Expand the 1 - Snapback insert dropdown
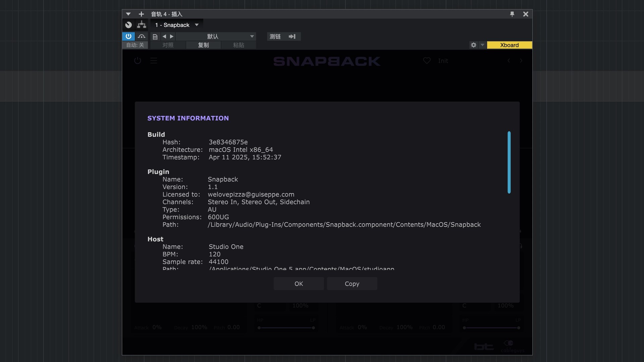The image size is (644, 362). click(x=197, y=25)
